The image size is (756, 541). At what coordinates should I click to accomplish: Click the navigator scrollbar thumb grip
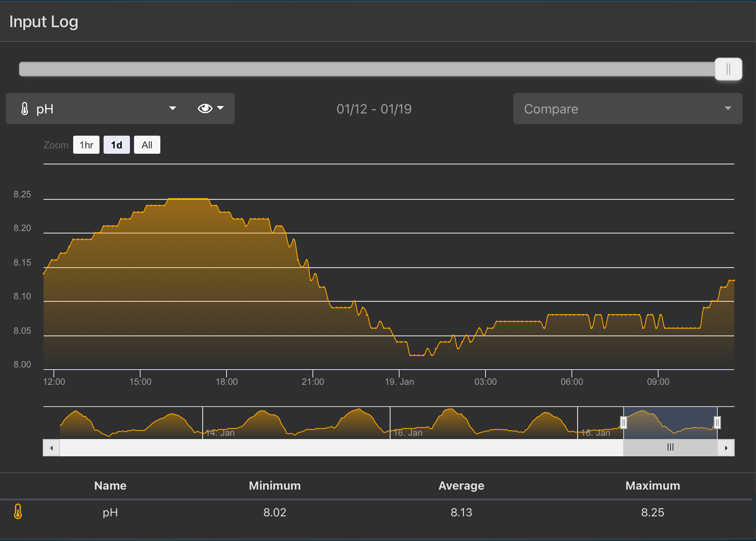(670, 447)
